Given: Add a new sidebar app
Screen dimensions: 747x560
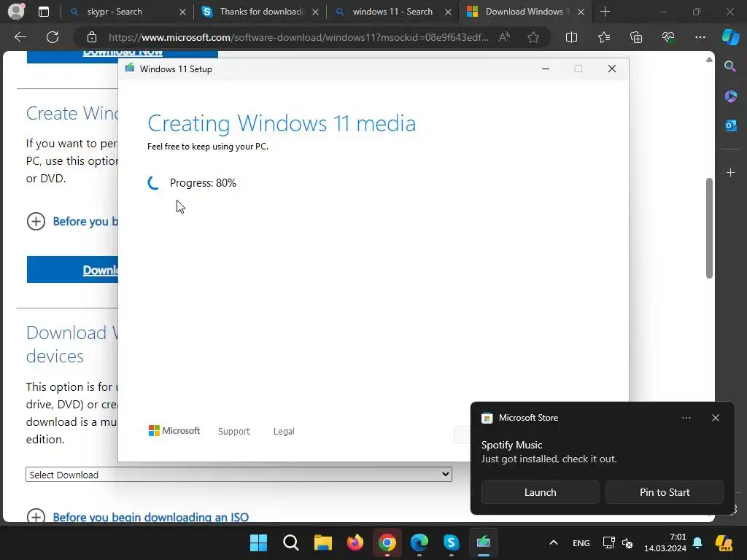Looking at the screenshot, I should pyautogui.click(x=730, y=172).
